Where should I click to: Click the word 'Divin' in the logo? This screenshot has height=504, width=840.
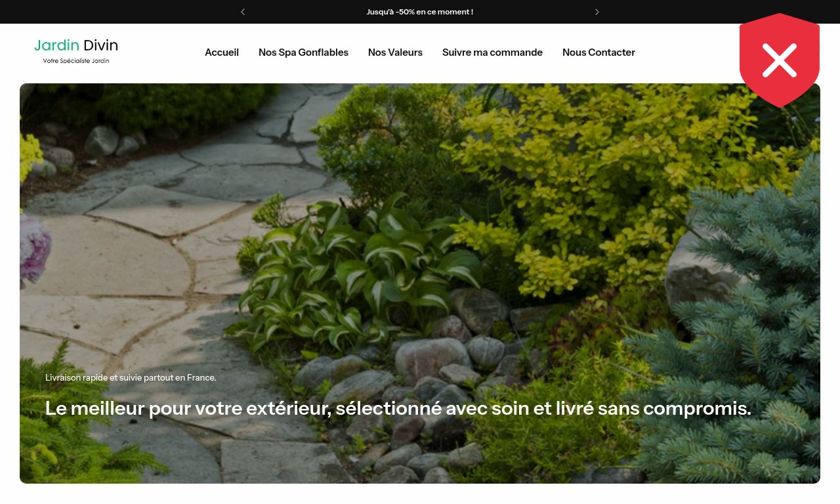[101, 45]
